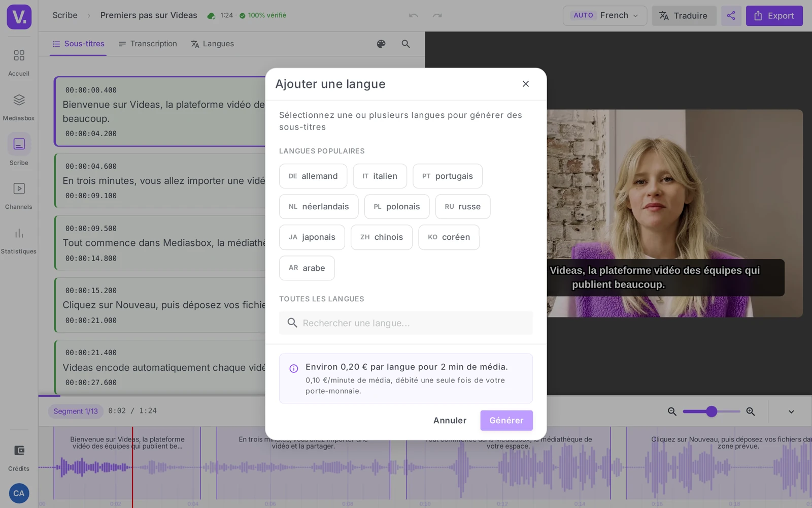
Task: Click the redo arrow icon
Action: click(437, 16)
